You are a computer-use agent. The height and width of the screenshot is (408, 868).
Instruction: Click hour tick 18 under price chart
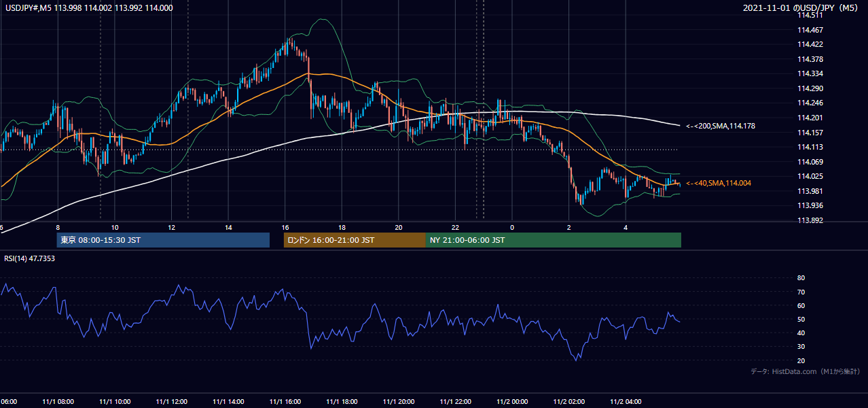pos(342,228)
